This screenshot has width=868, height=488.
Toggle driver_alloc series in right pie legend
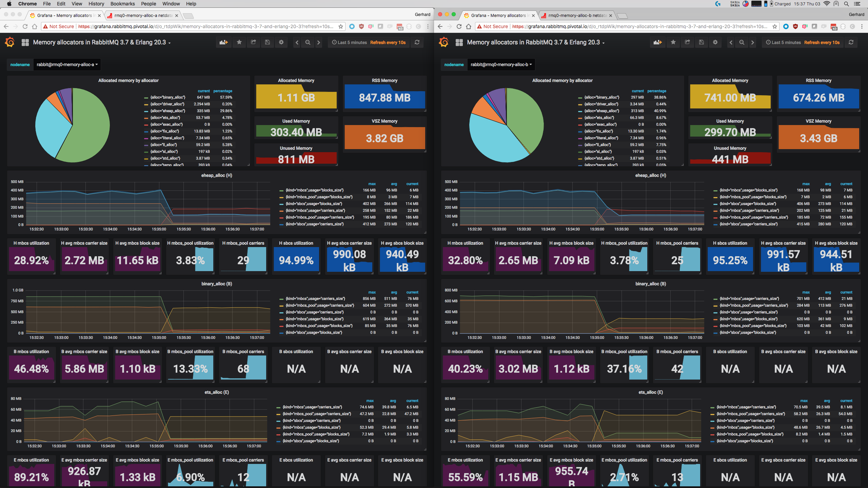point(601,104)
